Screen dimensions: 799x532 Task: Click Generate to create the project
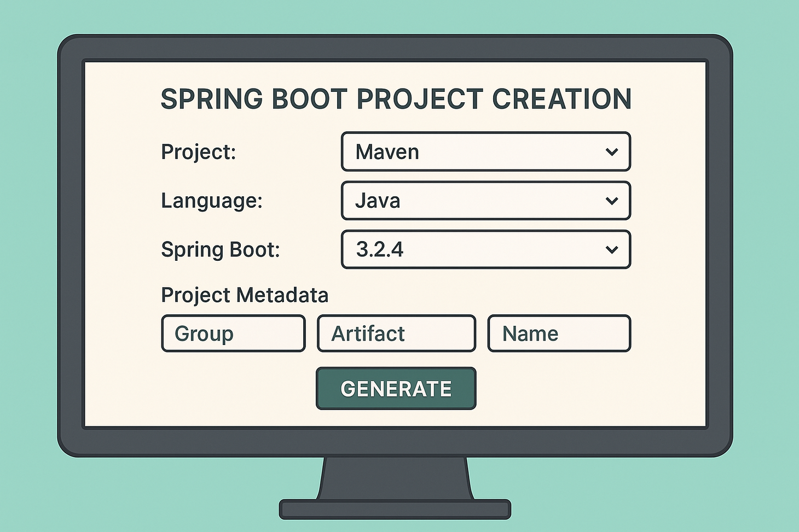click(395, 388)
